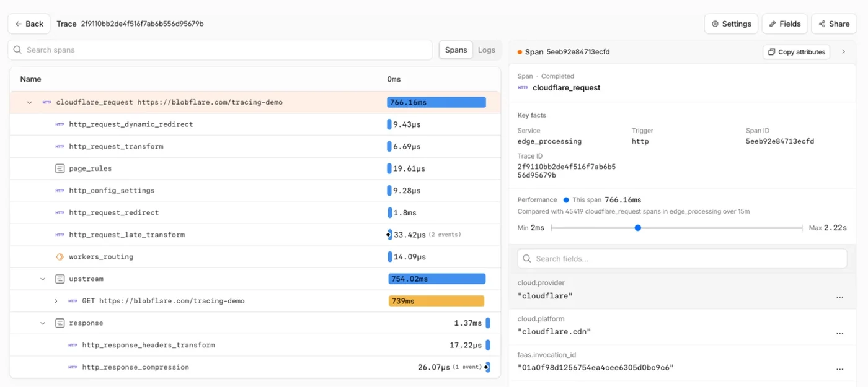Go Back to previous page
This screenshot has width=868, height=387.
click(29, 24)
